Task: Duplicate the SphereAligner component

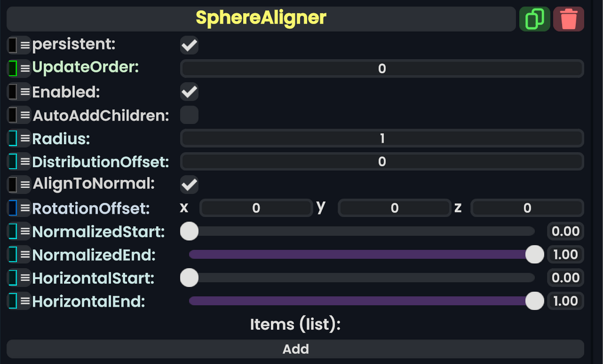Action: coord(534,19)
